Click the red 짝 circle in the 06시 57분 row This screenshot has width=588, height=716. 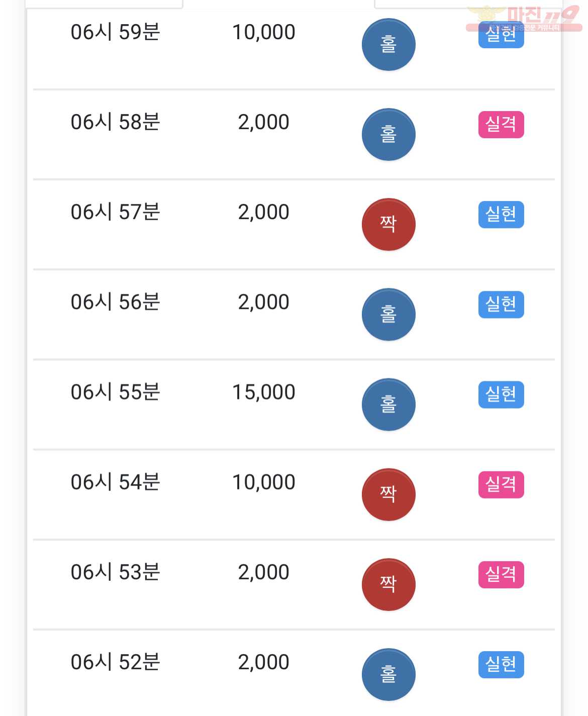388,225
